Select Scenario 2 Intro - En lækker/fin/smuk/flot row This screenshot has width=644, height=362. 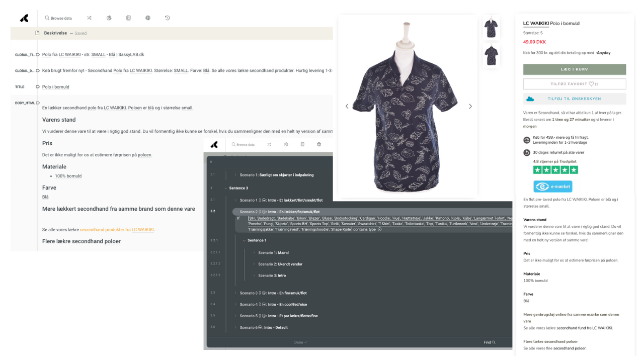click(372, 212)
